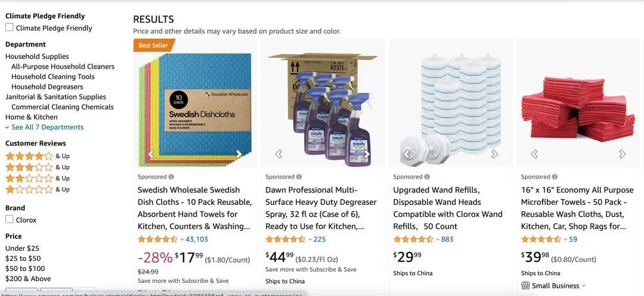Filter by 4 stars & Up rating
The height and width of the screenshot is (296, 644).
coord(38,156)
